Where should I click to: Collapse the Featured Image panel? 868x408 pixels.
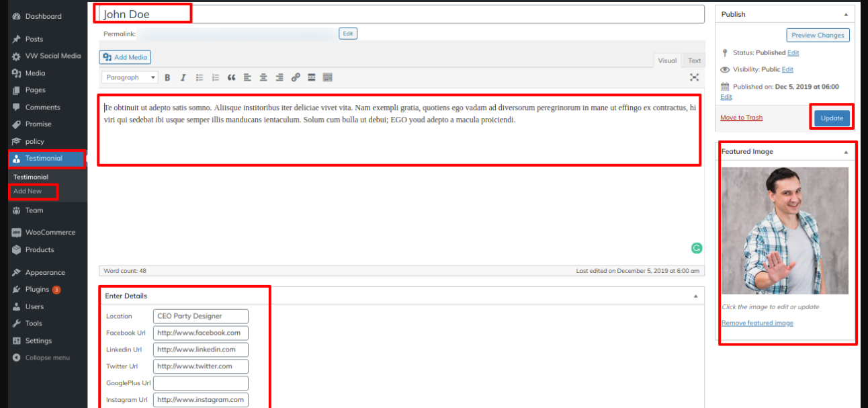point(846,152)
